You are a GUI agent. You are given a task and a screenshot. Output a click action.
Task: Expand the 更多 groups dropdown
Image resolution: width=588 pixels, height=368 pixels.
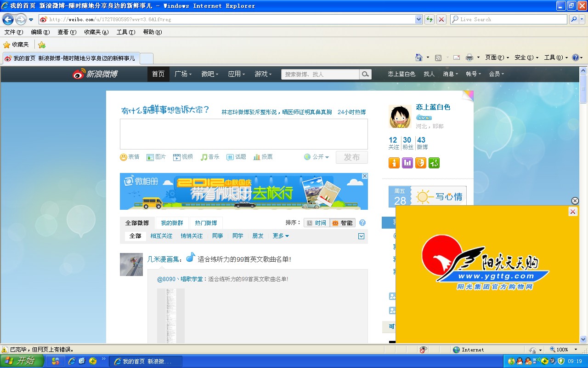click(281, 236)
